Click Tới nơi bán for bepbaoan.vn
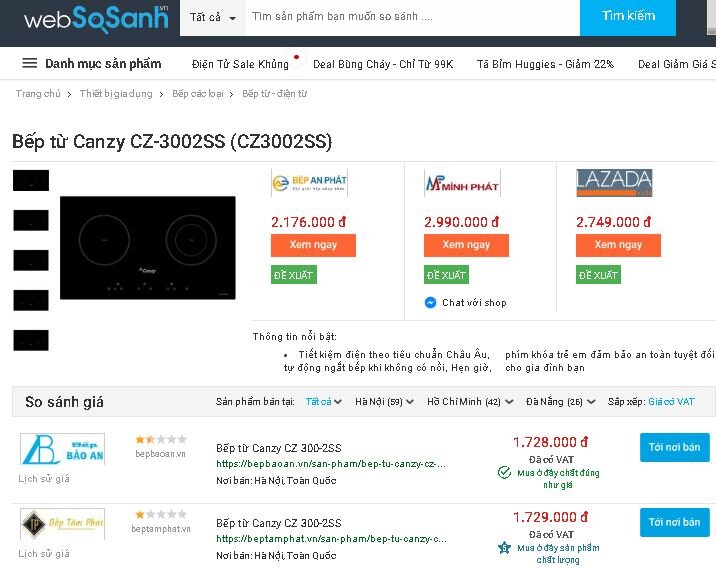Viewport: 716px width, 568px height. tap(674, 447)
